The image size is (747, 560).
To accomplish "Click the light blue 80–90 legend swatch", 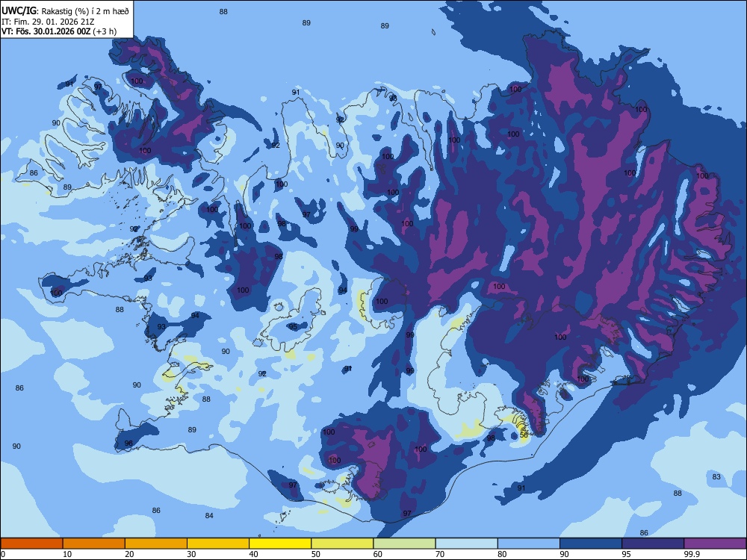I will (x=529, y=544).
